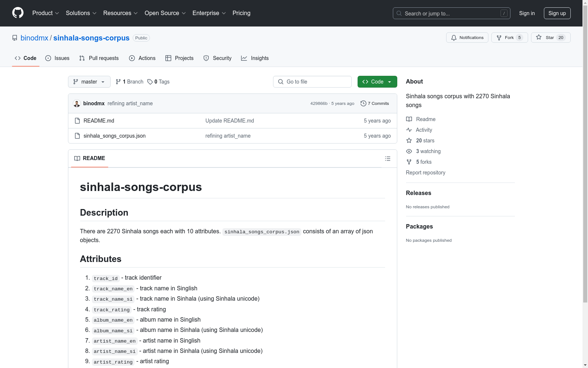Open the Pricing page
Image resolution: width=588 pixels, height=368 pixels.
pos(241,13)
